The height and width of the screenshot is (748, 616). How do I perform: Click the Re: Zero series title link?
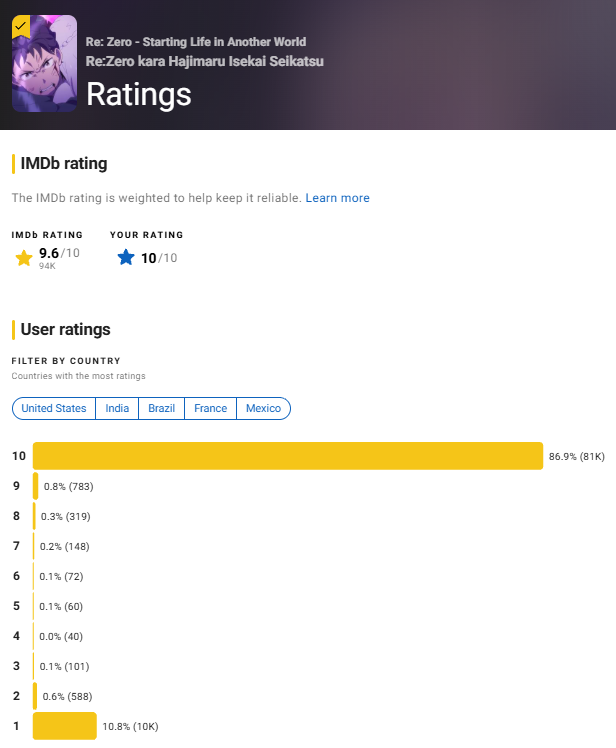click(x=196, y=42)
